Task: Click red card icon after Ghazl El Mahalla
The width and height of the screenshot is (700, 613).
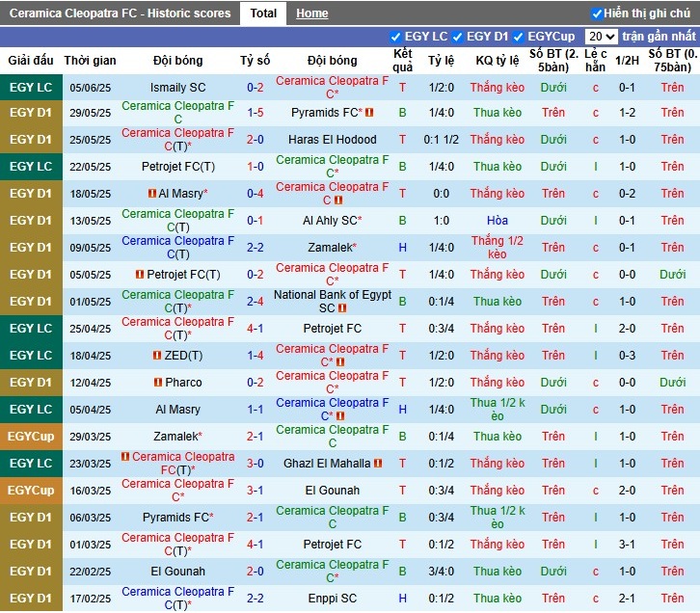Action: pos(378,463)
